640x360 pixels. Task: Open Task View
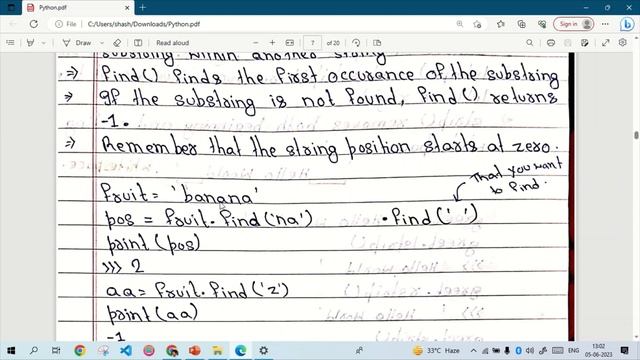[x=56, y=350]
